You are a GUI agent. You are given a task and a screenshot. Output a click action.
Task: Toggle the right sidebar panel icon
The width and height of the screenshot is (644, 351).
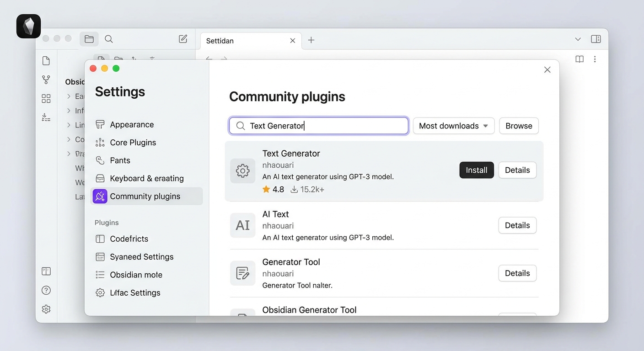(596, 39)
